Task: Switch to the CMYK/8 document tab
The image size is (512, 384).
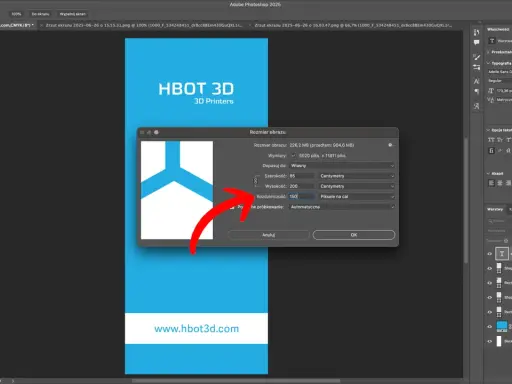Action: tap(17, 25)
